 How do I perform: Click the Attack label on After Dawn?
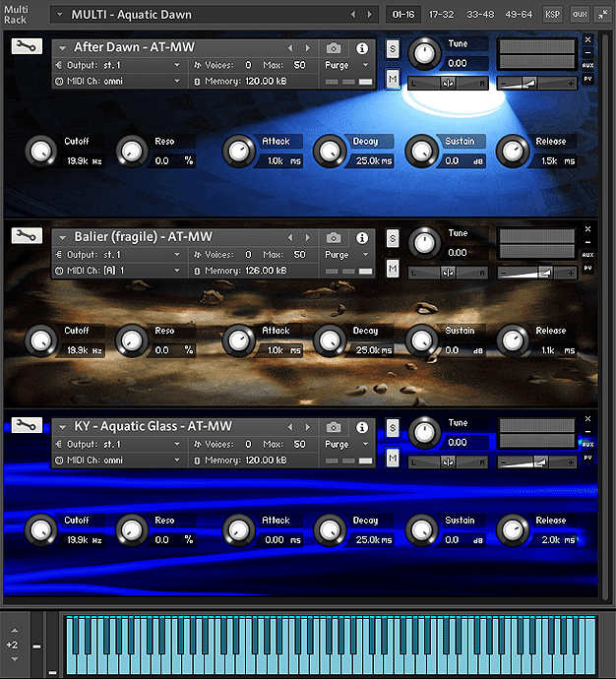coord(276,141)
